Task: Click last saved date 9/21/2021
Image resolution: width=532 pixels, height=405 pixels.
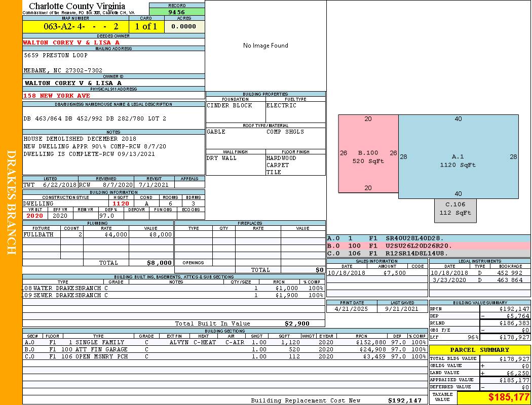Action: click(402, 309)
